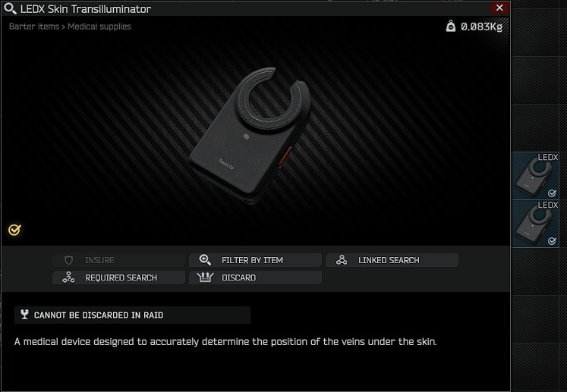Image resolution: width=567 pixels, height=392 pixels.
Task: Click the Linked Search node icon
Action: pos(342,260)
